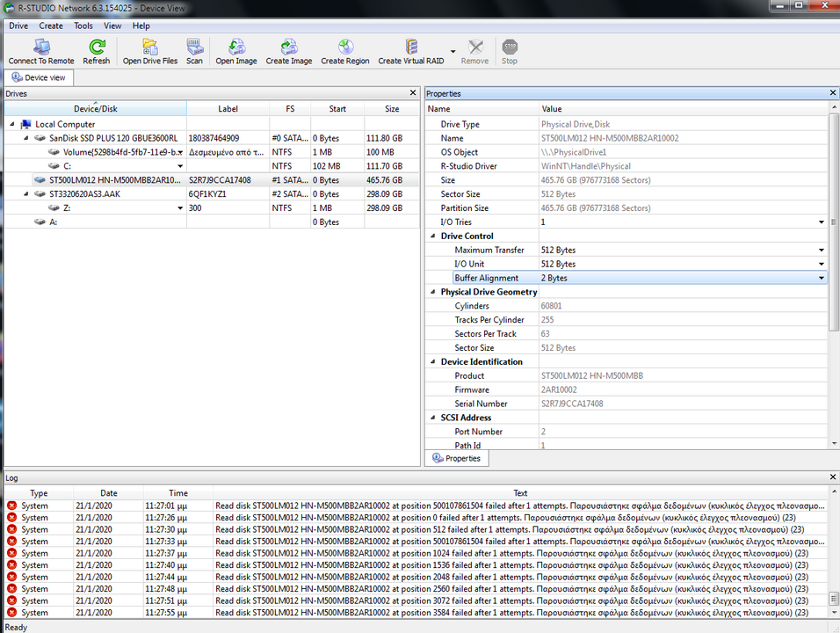Click the Log panel vertical scrollbar

click(834, 598)
